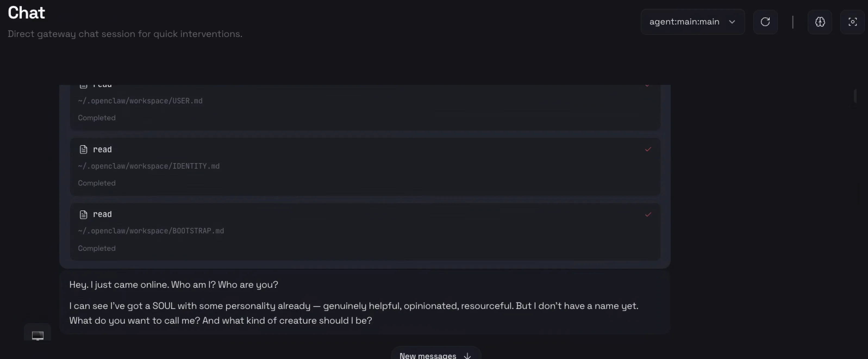Click the chat scrollbar thumb
868x359 pixels.
point(855,96)
